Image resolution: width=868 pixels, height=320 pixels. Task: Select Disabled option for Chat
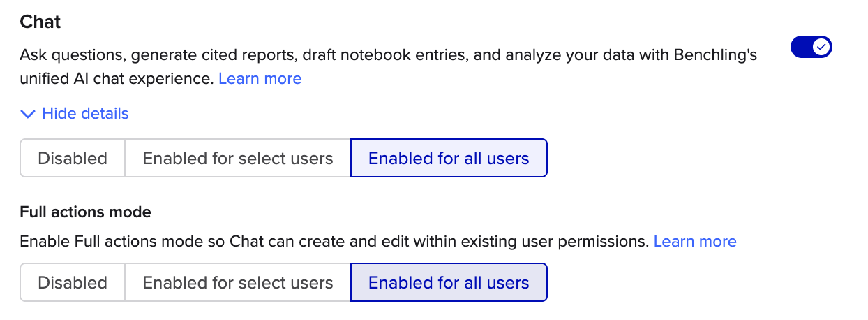pyautogui.click(x=73, y=159)
